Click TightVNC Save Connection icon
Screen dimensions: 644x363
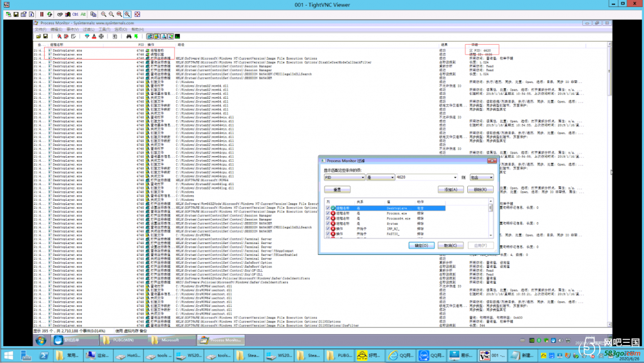point(16,14)
